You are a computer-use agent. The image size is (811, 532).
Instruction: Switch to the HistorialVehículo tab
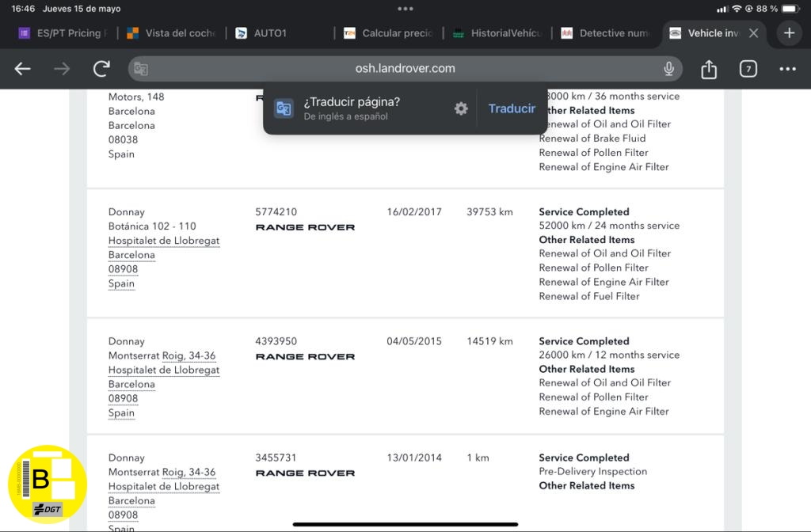pyautogui.click(x=497, y=33)
